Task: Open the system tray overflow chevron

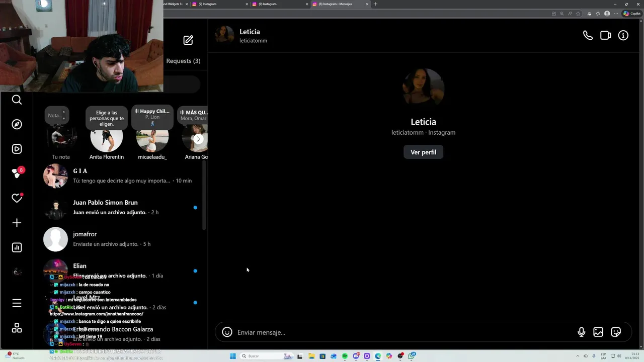Action: click(578, 356)
